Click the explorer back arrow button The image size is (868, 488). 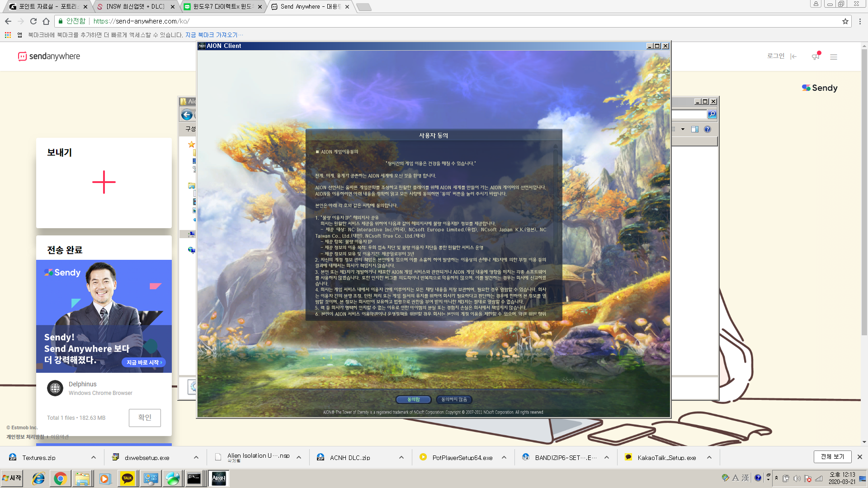tap(187, 115)
